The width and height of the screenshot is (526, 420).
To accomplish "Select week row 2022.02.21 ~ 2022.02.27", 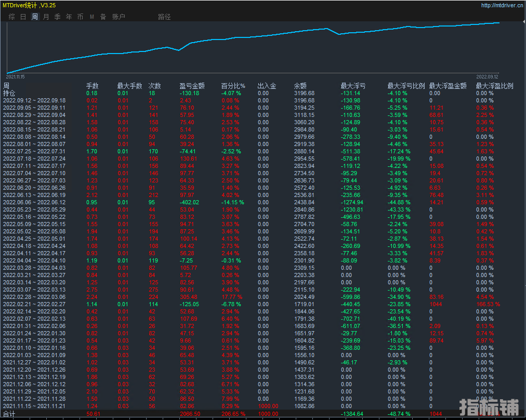I will tap(34, 304).
